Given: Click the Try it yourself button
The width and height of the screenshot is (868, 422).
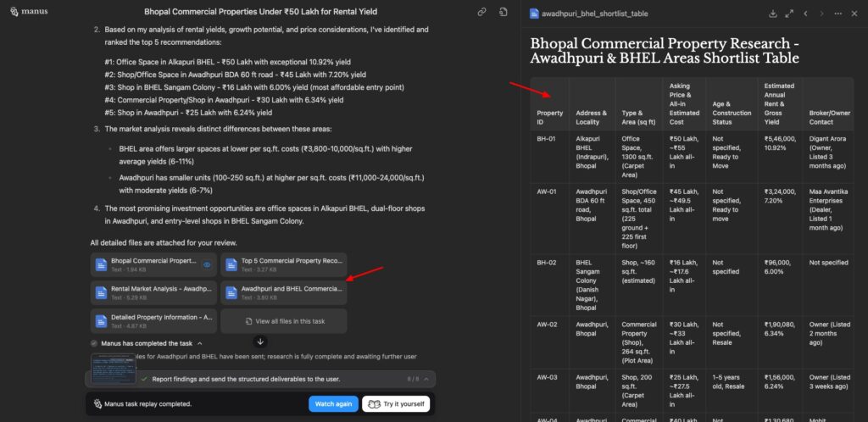Looking at the screenshot, I should tap(396, 403).
